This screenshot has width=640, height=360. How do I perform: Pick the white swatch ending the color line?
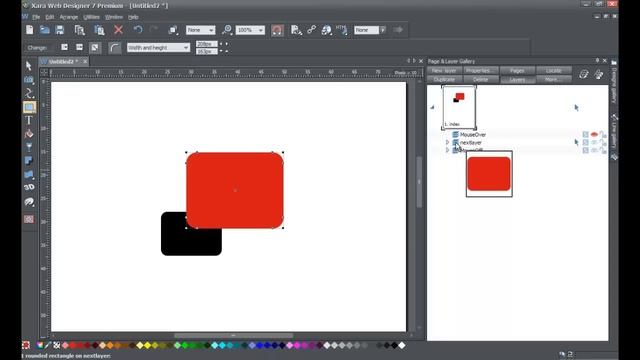pyautogui.click(x=402, y=345)
